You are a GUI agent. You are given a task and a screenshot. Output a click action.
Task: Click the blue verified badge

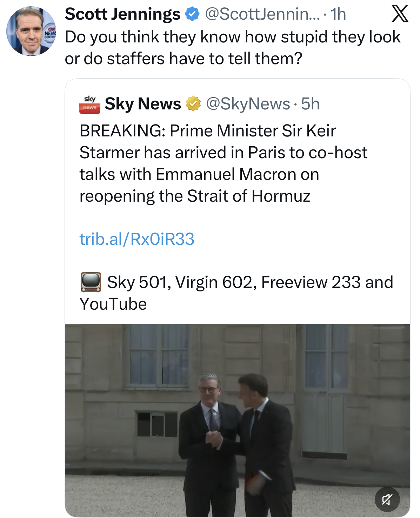192,14
